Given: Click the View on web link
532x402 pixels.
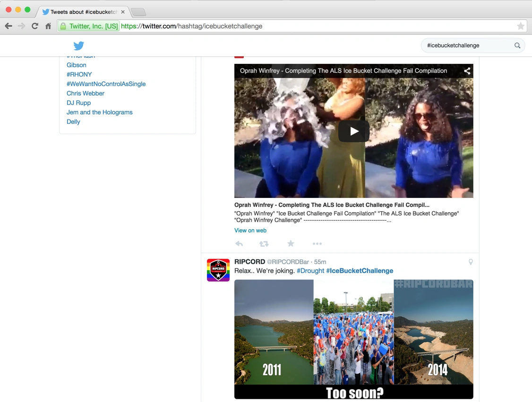Looking at the screenshot, I should 250,231.
